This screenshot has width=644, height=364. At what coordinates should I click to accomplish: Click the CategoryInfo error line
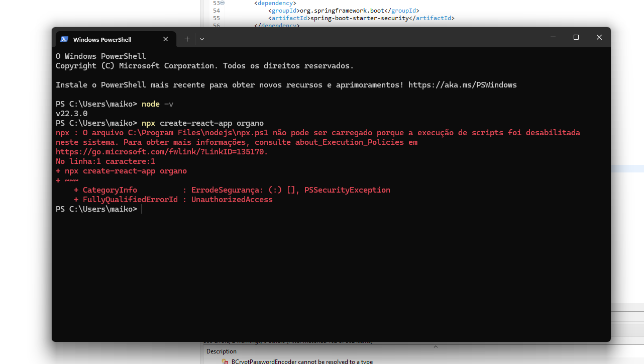coord(232,190)
